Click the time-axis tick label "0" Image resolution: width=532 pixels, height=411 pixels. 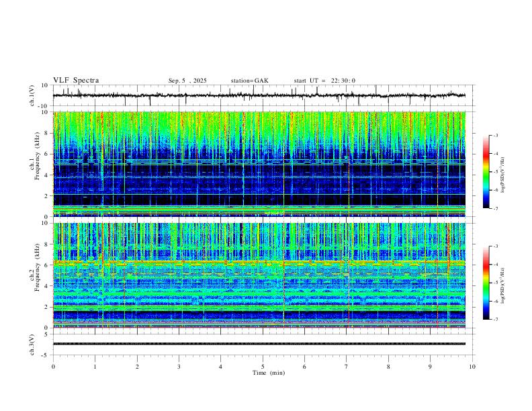click(53, 367)
